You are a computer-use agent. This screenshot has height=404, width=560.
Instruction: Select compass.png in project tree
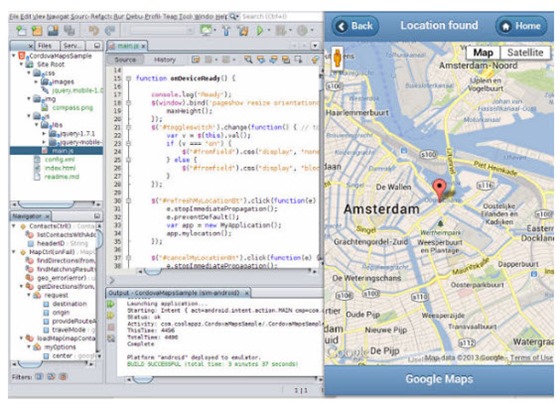(x=72, y=108)
